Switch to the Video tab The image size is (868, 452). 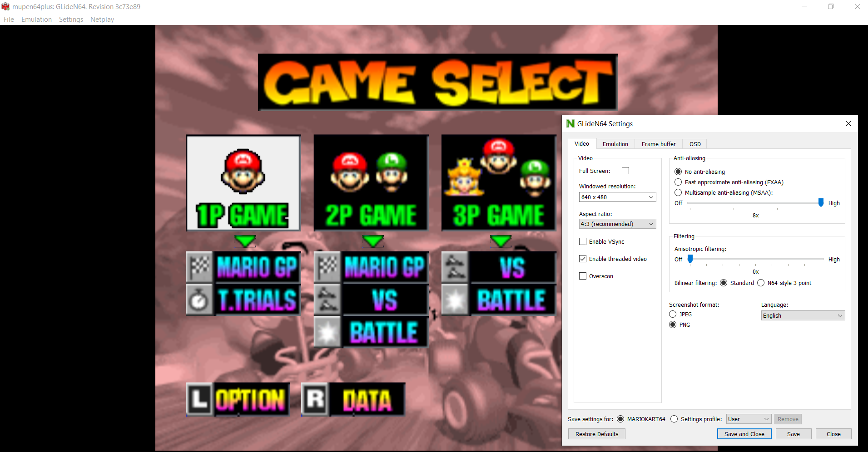pos(582,144)
